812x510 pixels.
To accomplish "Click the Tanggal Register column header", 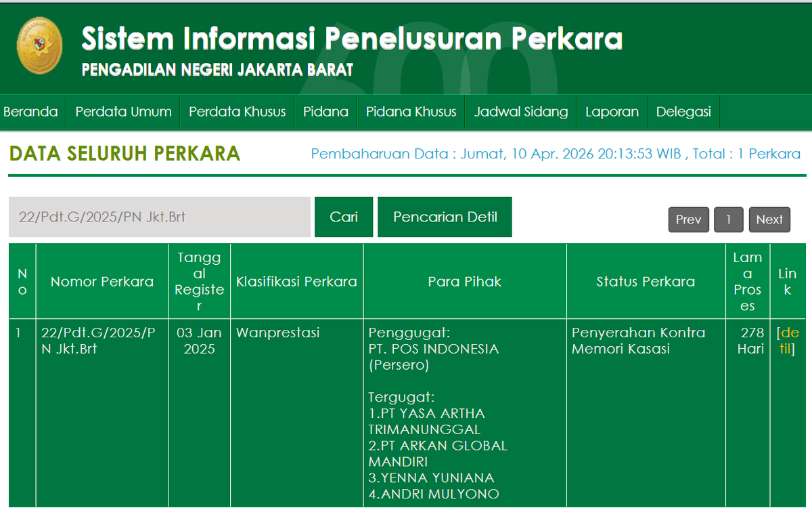I will pyautogui.click(x=200, y=282).
